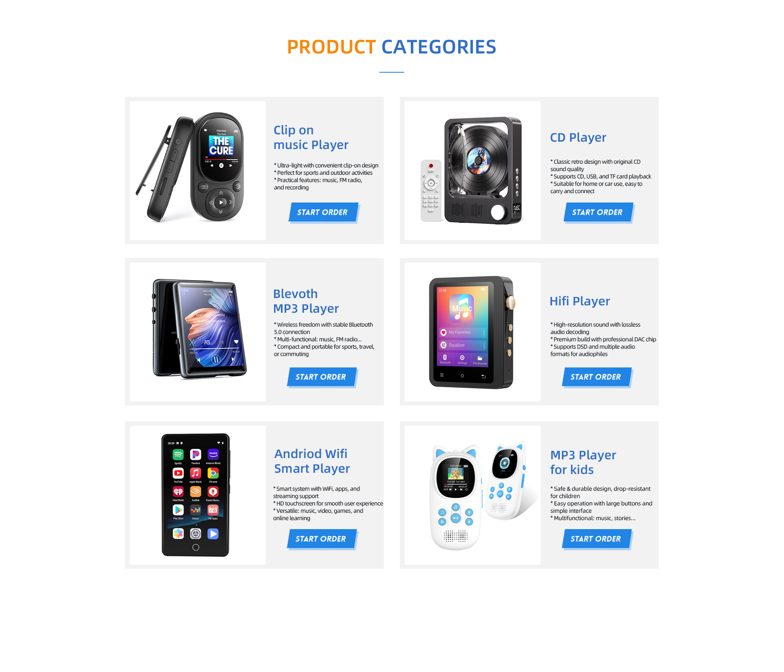
Task: Open the Bluetooth MP3 player product image
Action: (198, 332)
